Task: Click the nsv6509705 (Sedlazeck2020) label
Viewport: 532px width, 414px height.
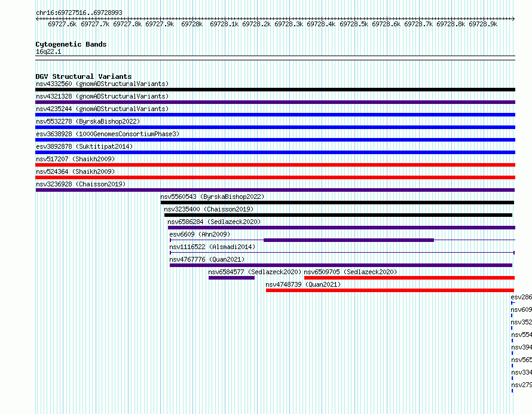Action: pos(350,272)
